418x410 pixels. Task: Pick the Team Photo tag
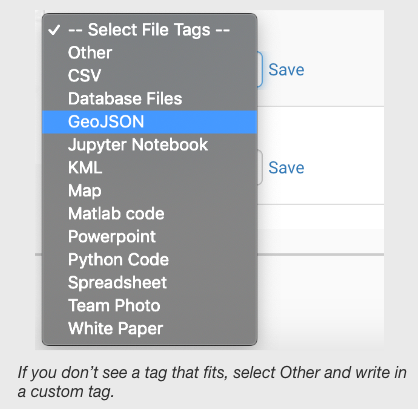pyautogui.click(x=149, y=306)
